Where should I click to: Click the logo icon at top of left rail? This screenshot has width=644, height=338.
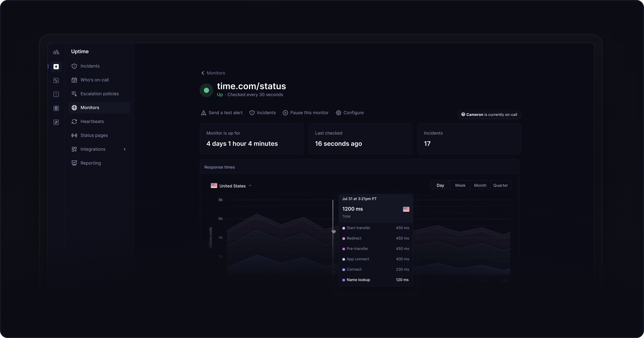tap(56, 52)
